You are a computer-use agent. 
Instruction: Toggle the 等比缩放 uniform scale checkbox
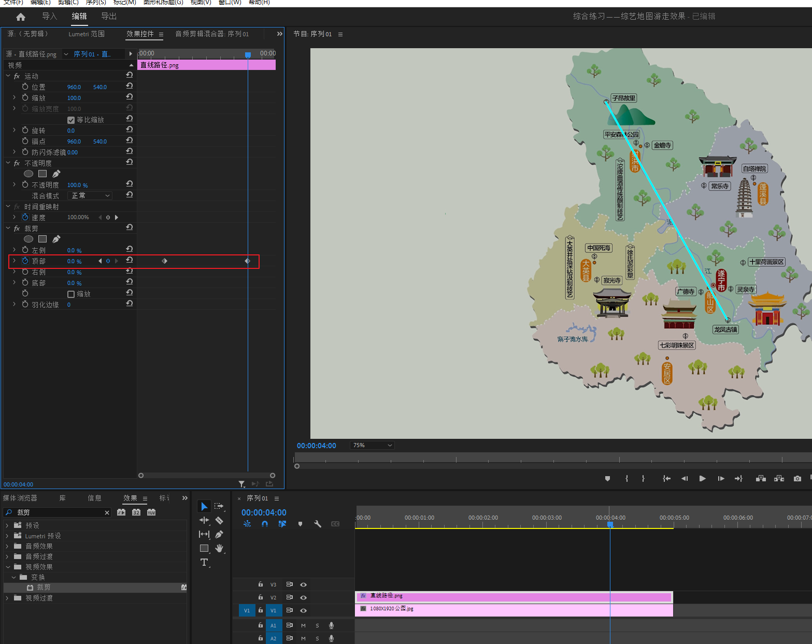71,120
